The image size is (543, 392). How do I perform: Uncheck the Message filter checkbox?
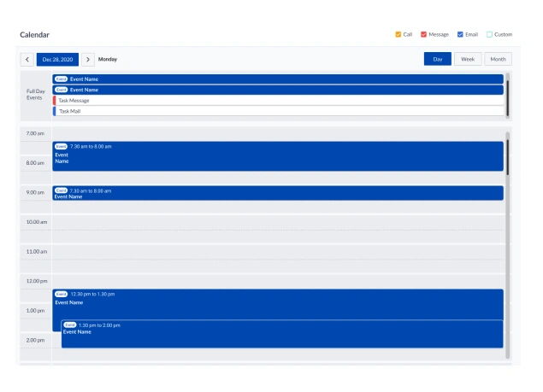coord(423,35)
